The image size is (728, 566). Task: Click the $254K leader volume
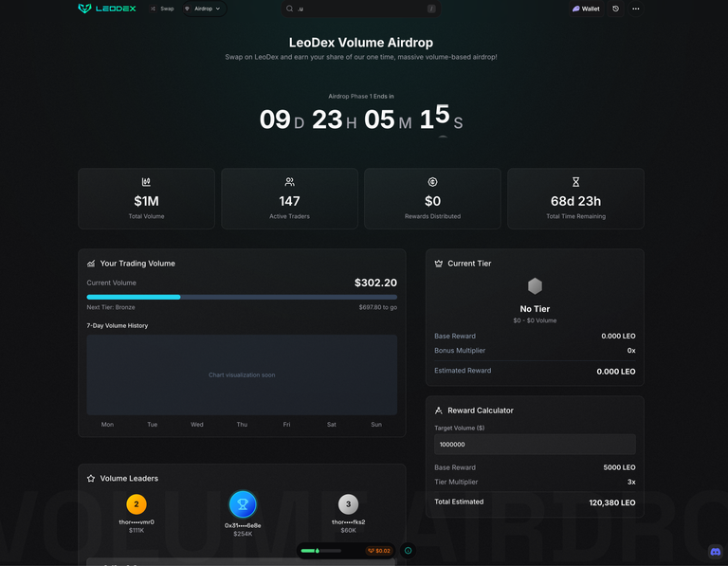[x=243, y=534]
